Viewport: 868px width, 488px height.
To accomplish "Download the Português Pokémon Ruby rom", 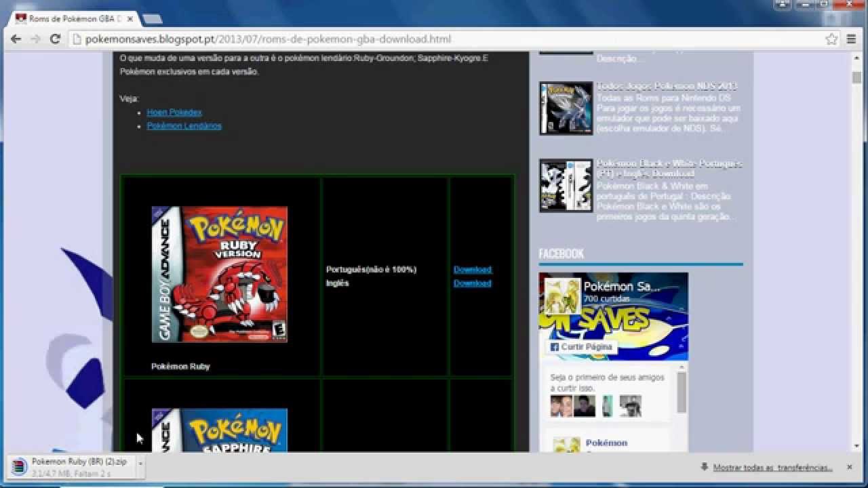I will click(x=473, y=270).
